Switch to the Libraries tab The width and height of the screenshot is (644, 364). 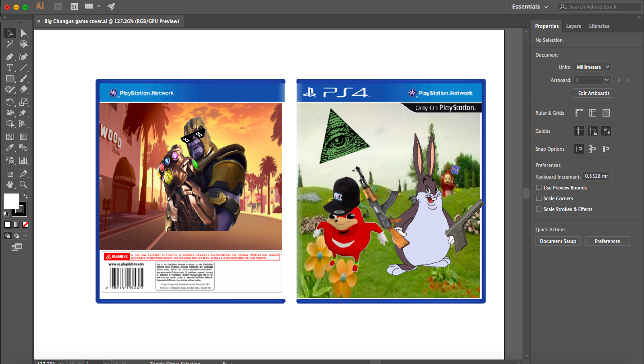click(x=599, y=26)
